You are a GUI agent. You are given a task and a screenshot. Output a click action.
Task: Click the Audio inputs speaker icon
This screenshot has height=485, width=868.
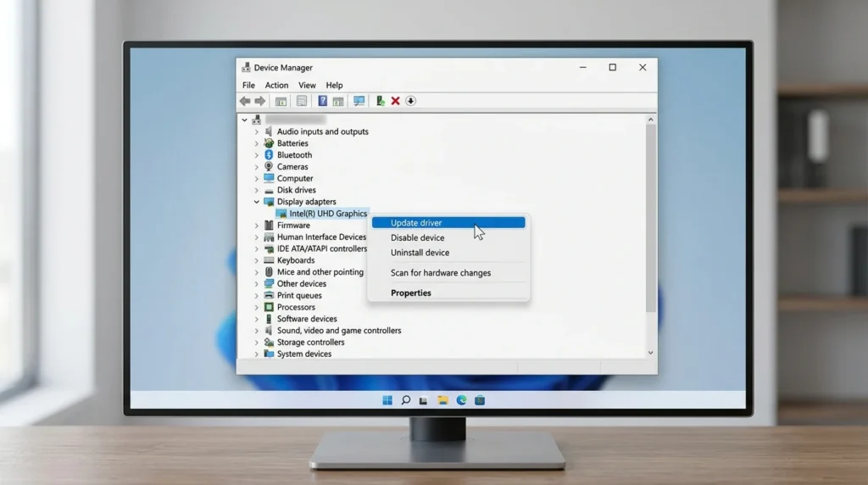pos(269,131)
